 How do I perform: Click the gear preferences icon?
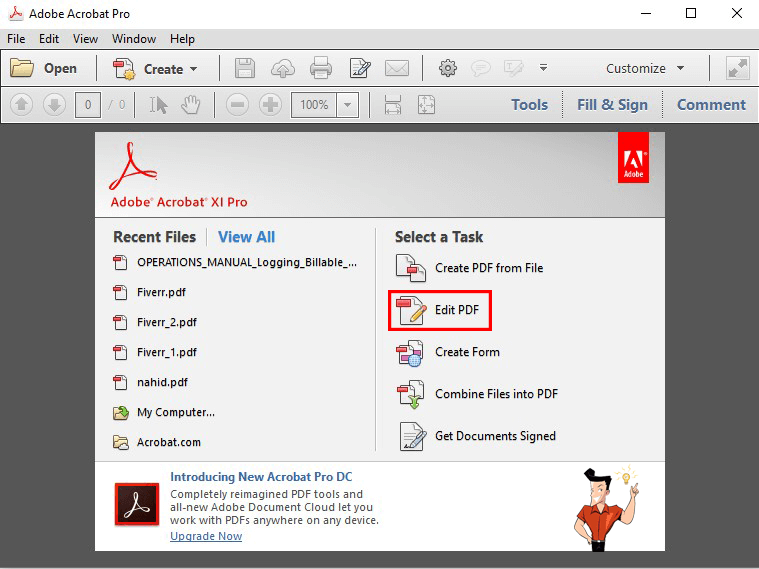tap(448, 69)
